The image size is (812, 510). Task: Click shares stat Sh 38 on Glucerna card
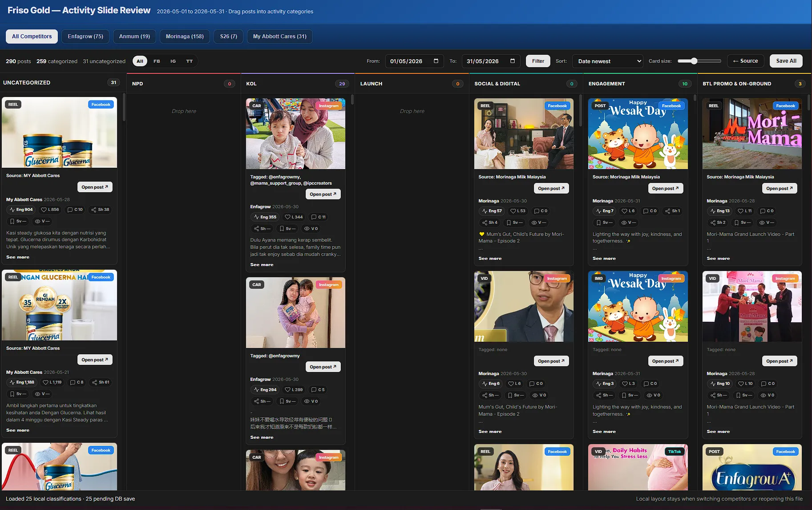(100, 210)
